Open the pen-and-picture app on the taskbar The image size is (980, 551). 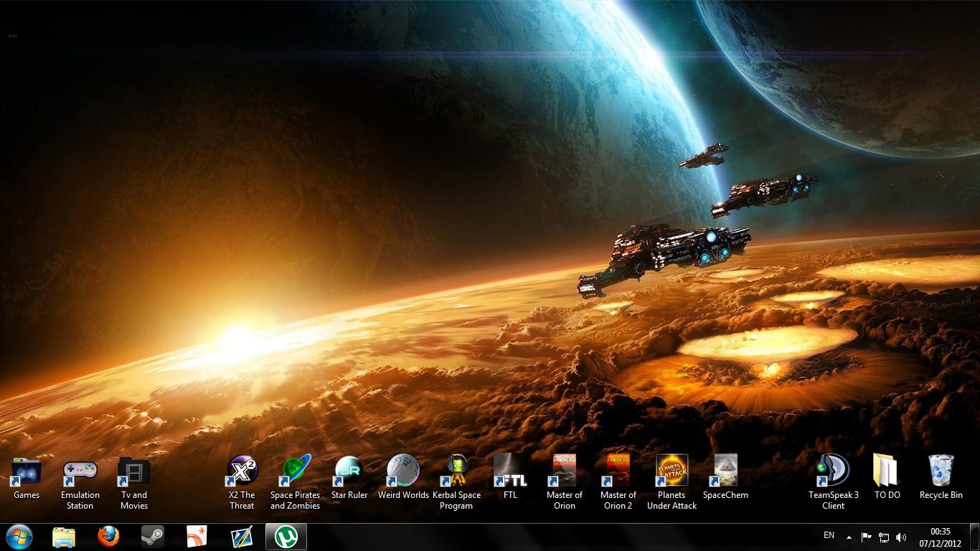tap(242, 537)
